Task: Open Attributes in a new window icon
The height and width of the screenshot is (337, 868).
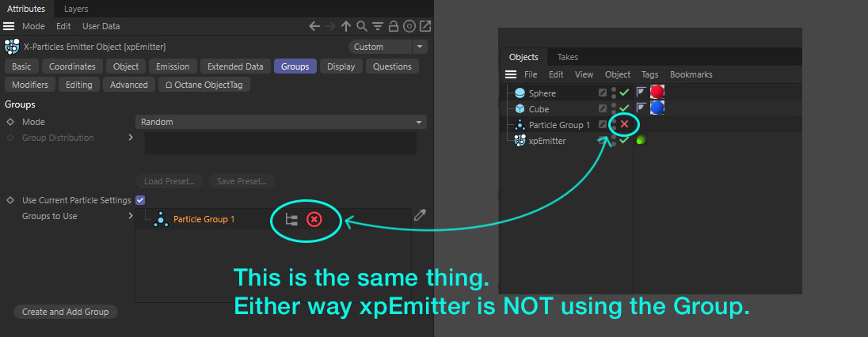Action: point(425,26)
